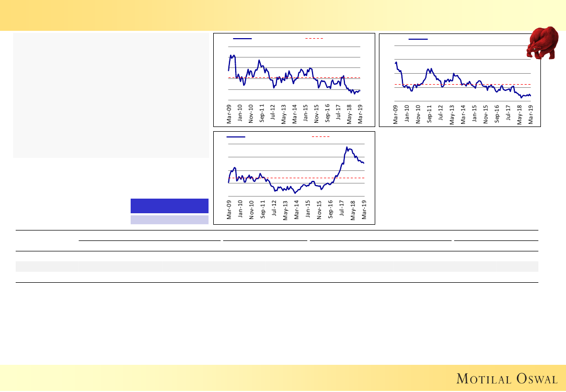Click dashed red legend marker in top-left chart
The width and height of the screenshot is (566, 392).
pos(315,39)
